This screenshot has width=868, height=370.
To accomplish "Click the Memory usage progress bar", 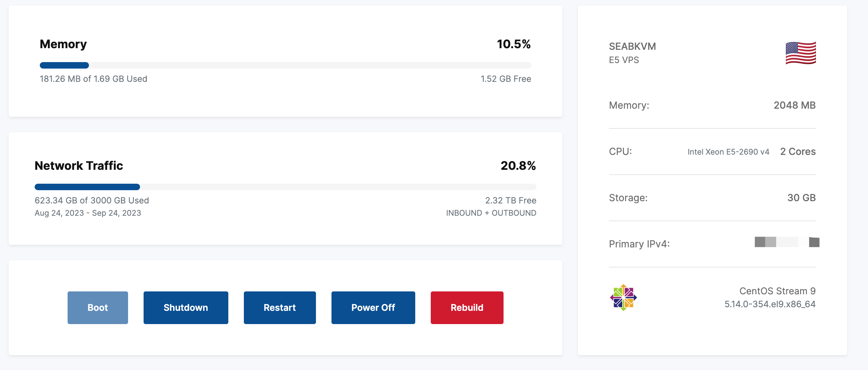I will pyautogui.click(x=285, y=65).
